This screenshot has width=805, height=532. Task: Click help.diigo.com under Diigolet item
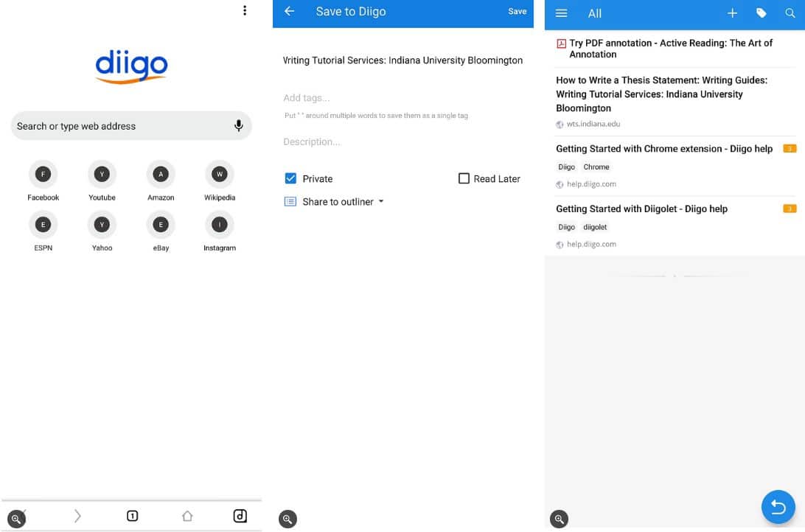point(591,244)
